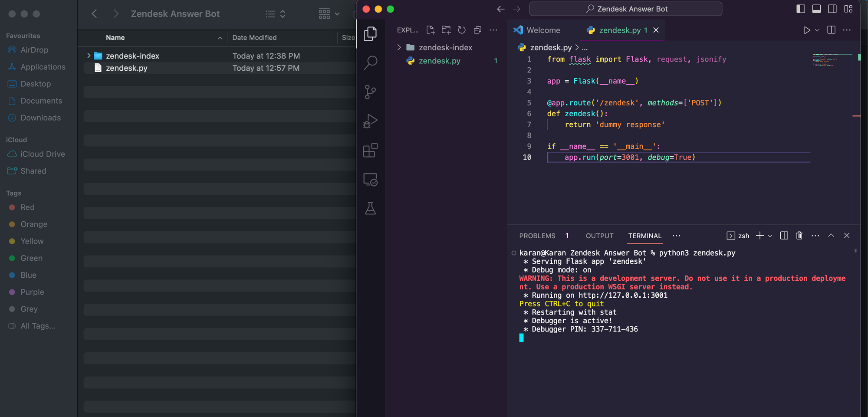Open Source Control view
868x417 pixels.
click(370, 92)
